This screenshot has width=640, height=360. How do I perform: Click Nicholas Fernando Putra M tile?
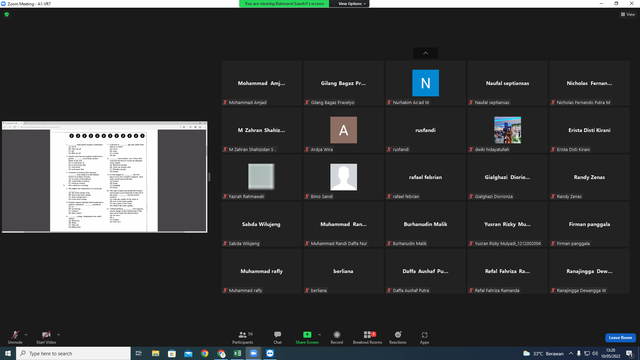pyautogui.click(x=589, y=83)
